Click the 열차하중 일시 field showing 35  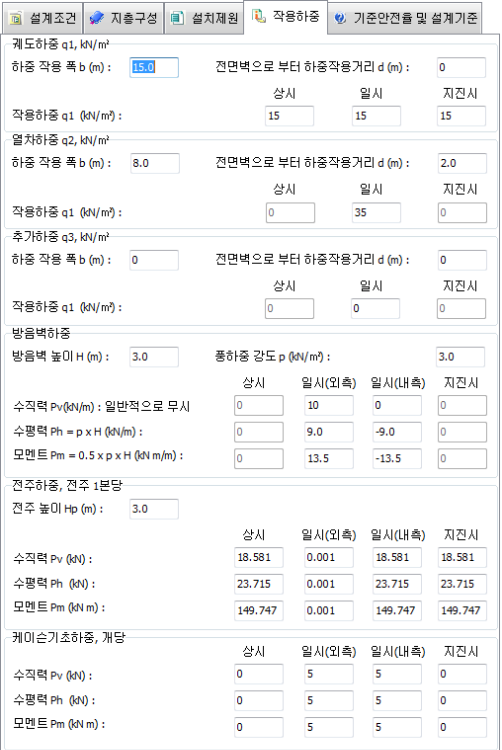click(376, 212)
